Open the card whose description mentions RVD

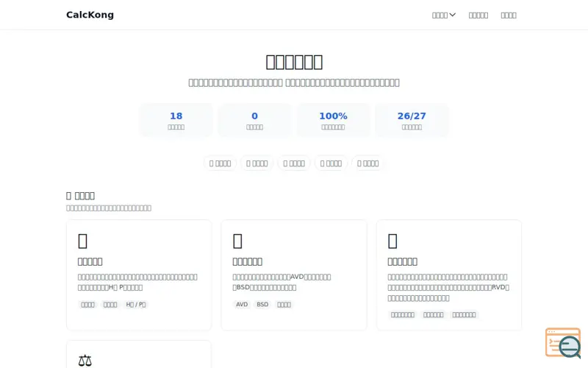click(x=449, y=275)
